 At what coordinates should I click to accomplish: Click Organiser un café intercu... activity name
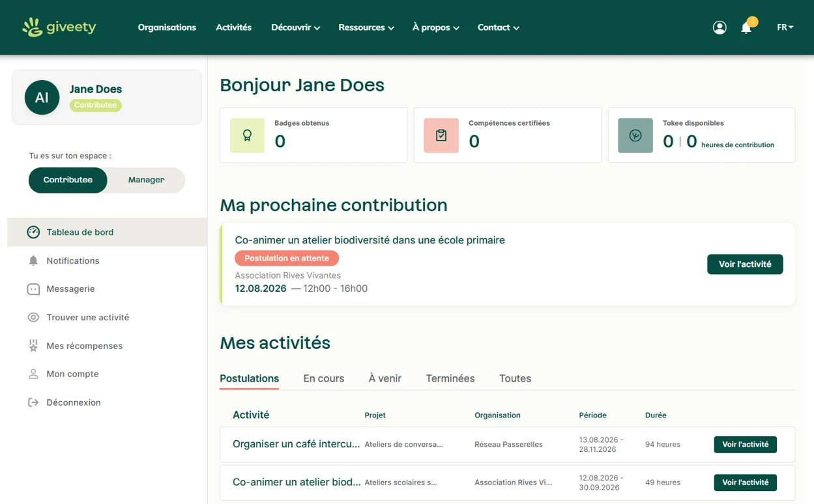click(x=297, y=444)
